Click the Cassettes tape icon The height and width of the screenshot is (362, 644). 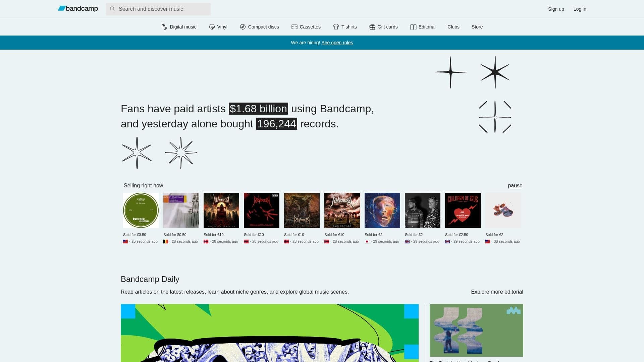click(294, 27)
